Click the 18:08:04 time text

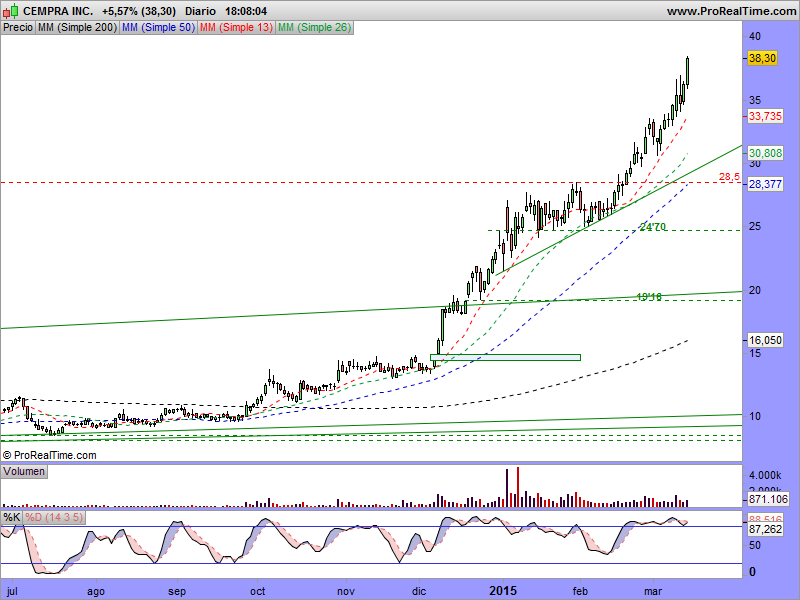pyautogui.click(x=246, y=11)
